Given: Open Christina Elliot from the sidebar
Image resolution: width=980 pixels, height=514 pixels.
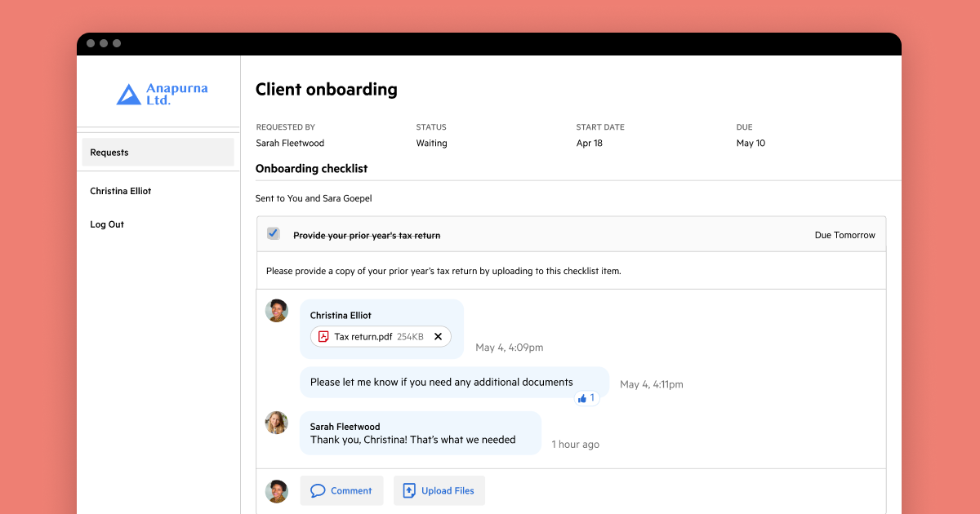Looking at the screenshot, I should pyautogui.click(x=120, y=191).
